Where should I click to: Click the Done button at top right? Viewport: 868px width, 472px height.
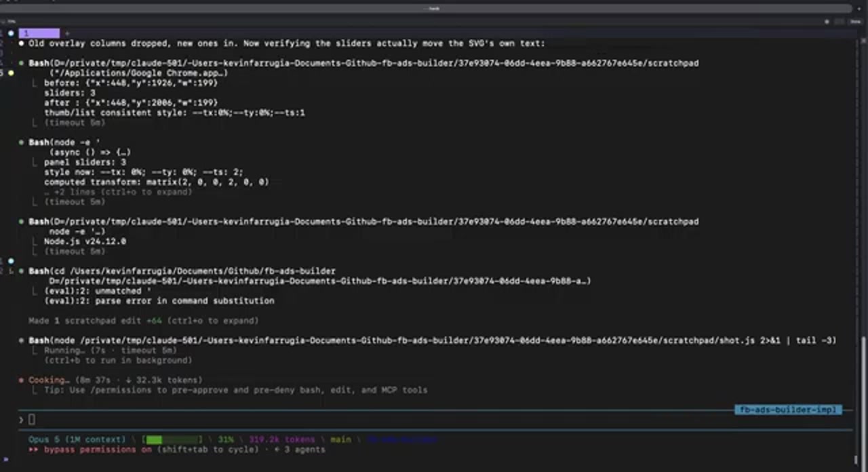click(855, 22)
